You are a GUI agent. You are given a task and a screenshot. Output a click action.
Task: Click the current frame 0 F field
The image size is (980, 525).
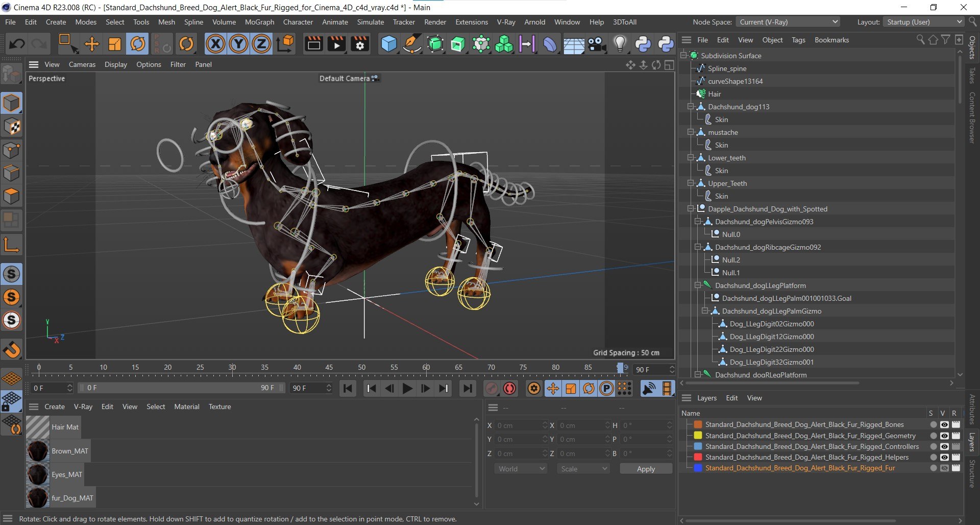52,388
